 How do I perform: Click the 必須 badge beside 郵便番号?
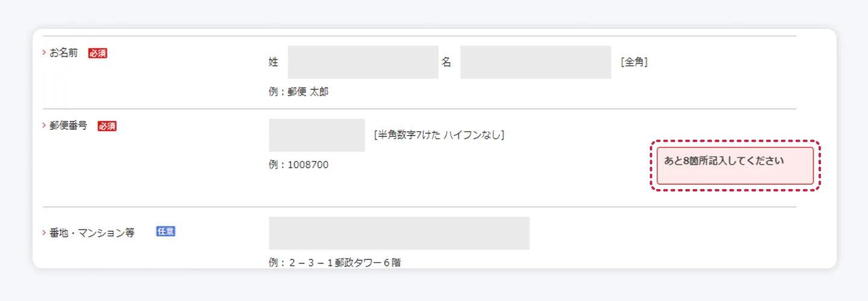click(x=107, y=126)
